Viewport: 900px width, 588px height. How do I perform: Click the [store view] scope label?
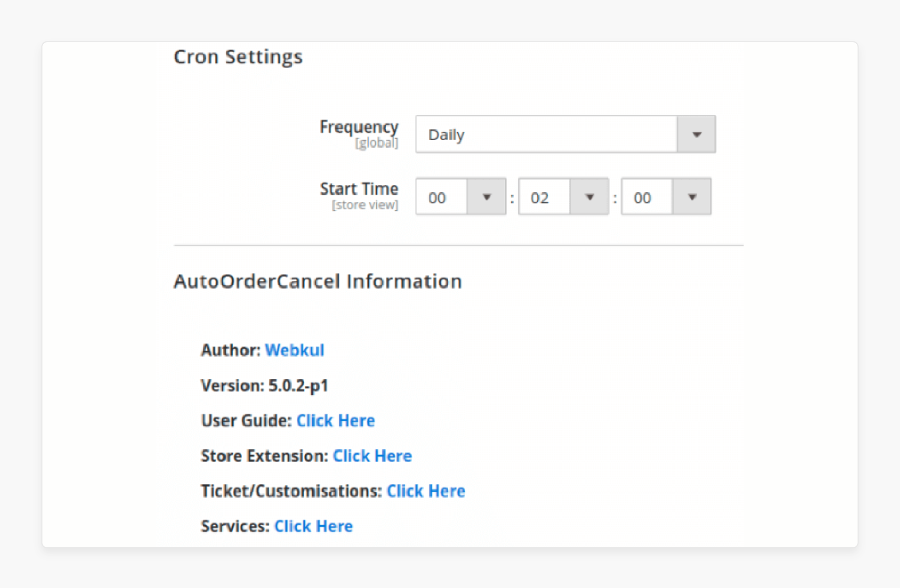coord(365,205)
